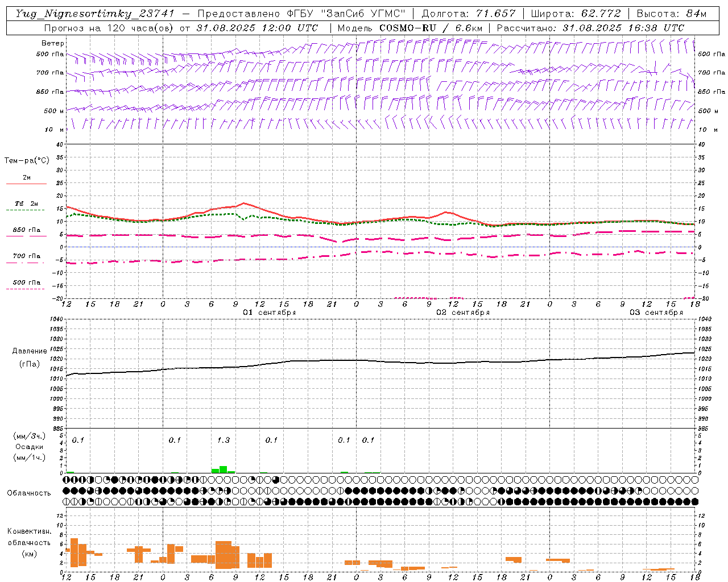Click the 1040 value on left pressure axis
Image resolution: width=728 pixels, height=582 pixels.
pyautogui.click(x=57, y=319)
